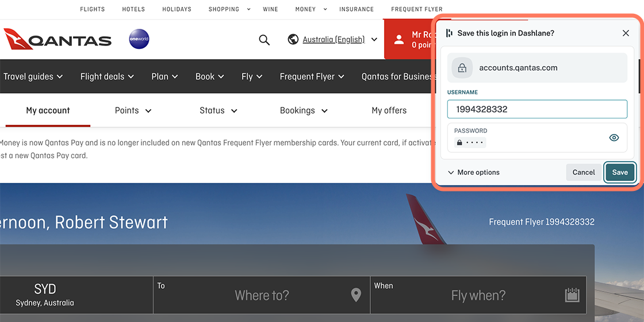Click the globe region icon
This screenshot has height=322, width=644.
click(x=293, y=40)
